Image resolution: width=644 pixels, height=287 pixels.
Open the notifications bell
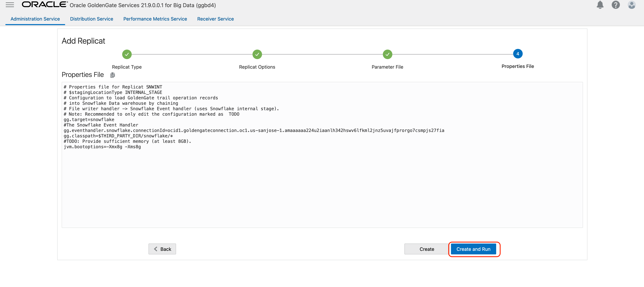(x=600, y=5)
